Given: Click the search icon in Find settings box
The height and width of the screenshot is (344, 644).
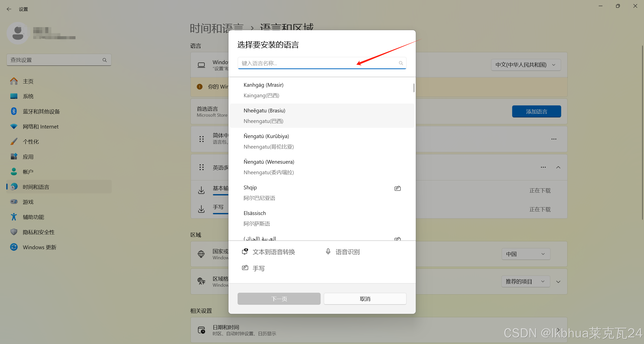Looking at the screenshot, I should 105,60.
